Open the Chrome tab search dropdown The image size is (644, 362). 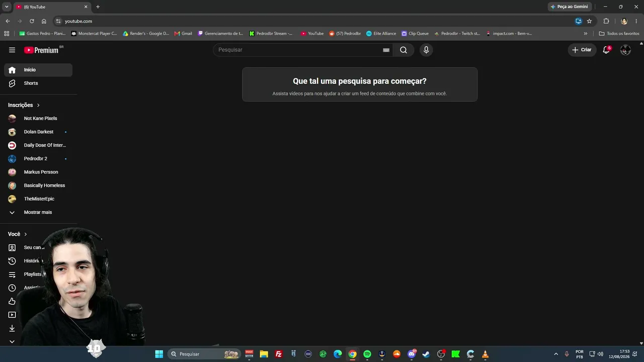pos(7,7)
